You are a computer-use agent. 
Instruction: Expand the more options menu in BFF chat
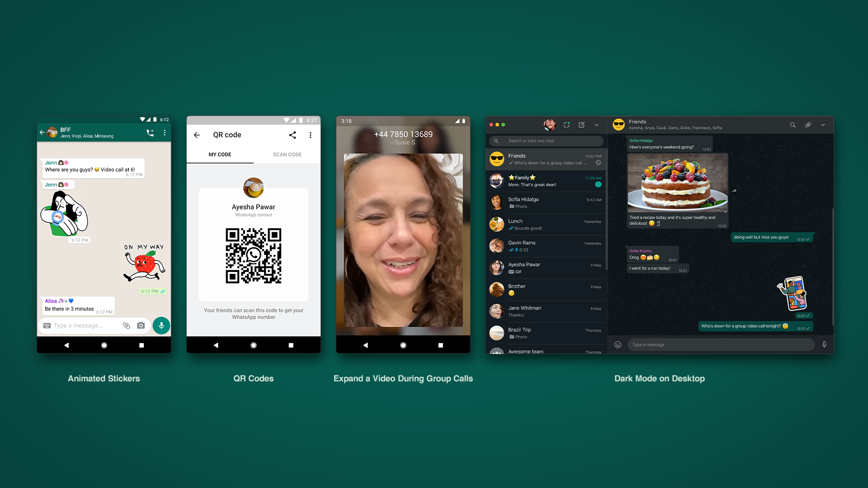(166, 133)
